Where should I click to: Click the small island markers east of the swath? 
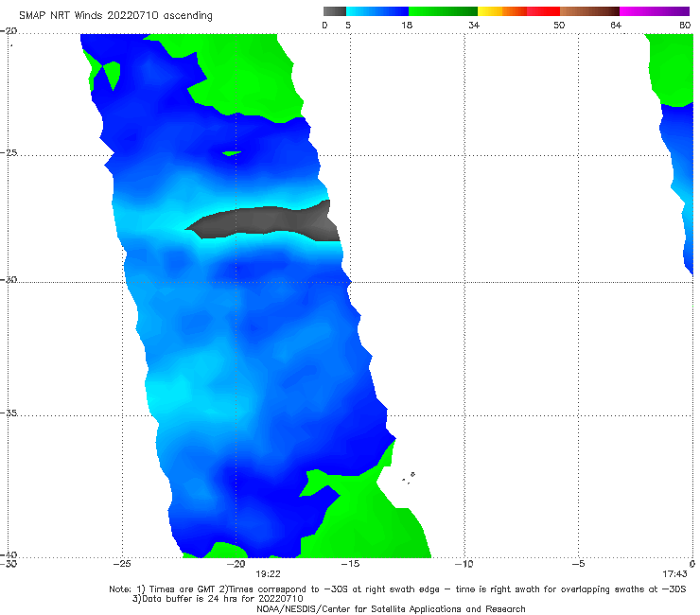pos(409,478)
